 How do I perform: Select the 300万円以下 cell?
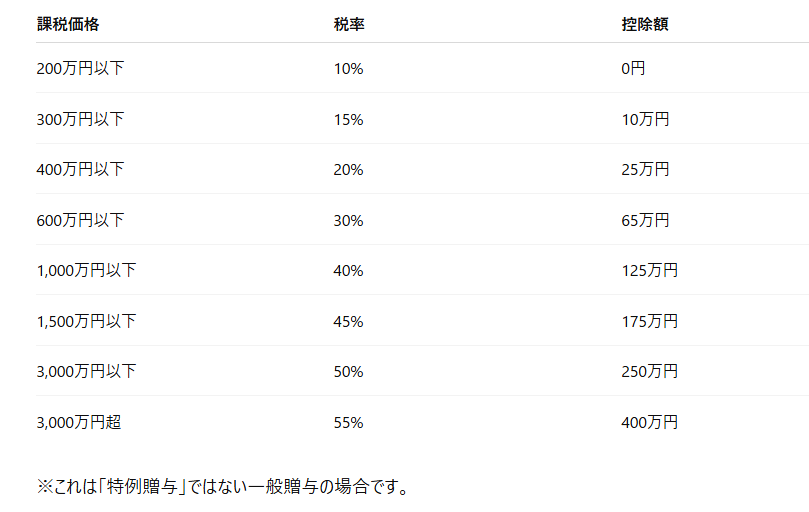[80, 119]
